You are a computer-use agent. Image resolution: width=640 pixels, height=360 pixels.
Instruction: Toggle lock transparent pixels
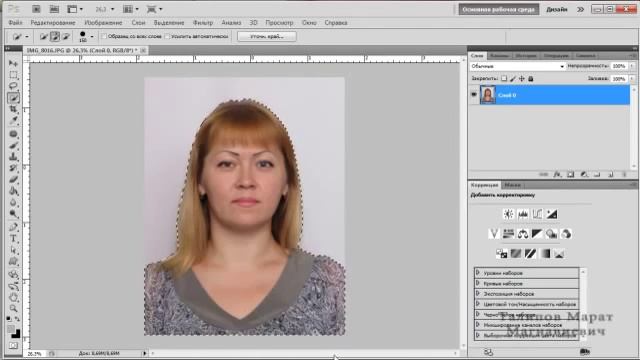click(x=504, y=78)
